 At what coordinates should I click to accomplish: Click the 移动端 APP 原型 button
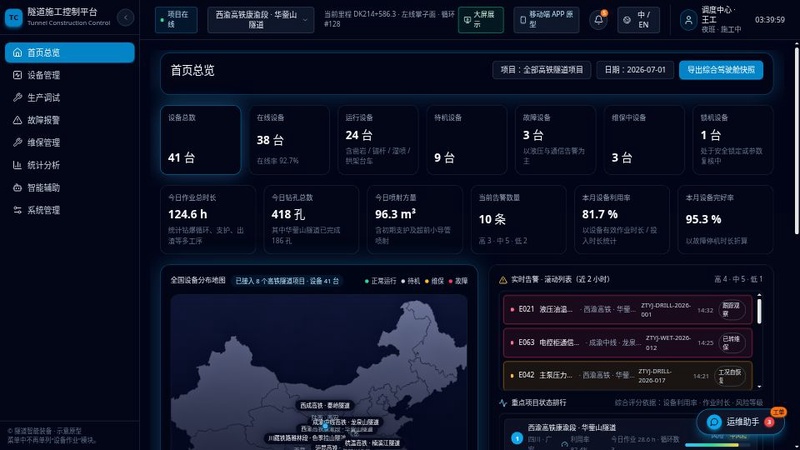[546, 19]
